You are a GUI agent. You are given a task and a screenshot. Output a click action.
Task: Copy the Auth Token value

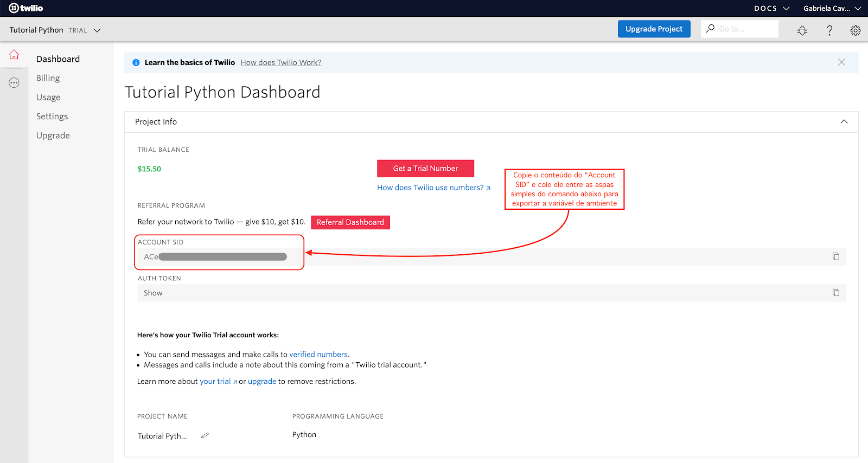836,293
